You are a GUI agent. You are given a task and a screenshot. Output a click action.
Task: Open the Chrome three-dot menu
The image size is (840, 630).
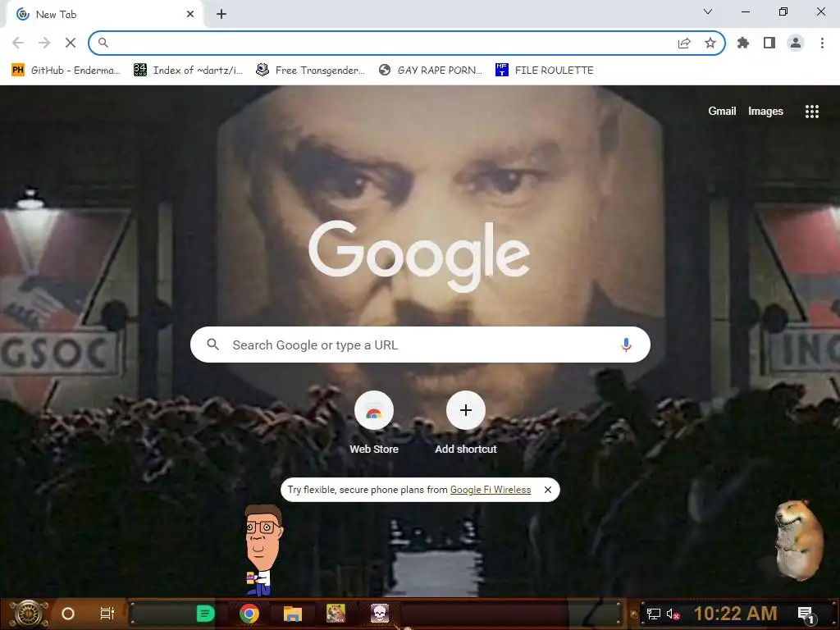(x=822, y=43)
